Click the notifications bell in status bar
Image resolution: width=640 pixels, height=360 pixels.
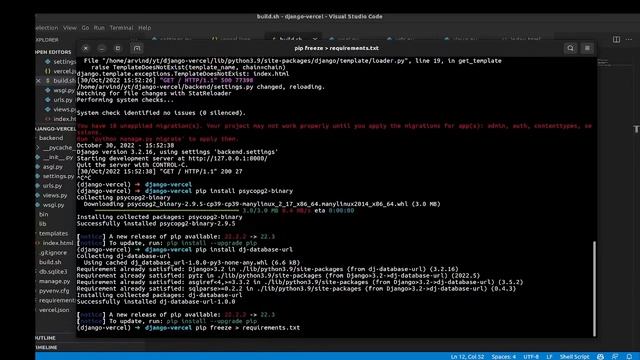(629, 356)
